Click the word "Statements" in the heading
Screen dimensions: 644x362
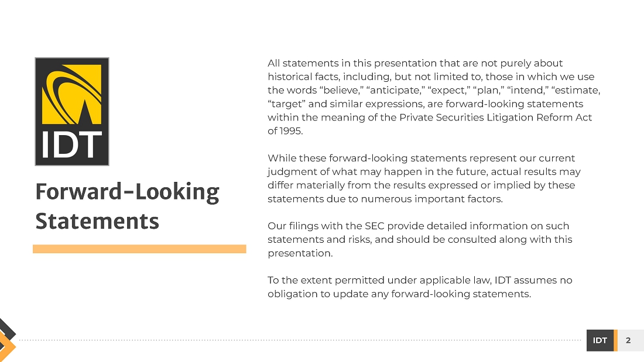97,222
